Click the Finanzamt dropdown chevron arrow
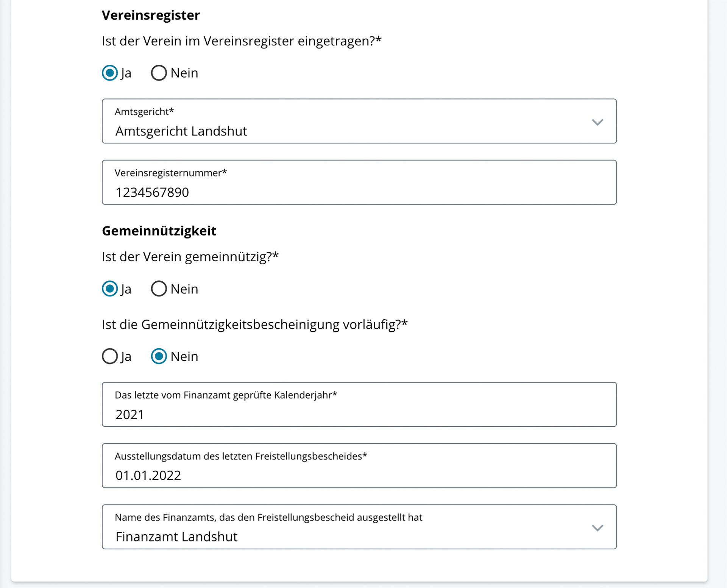 pos(597,528)
